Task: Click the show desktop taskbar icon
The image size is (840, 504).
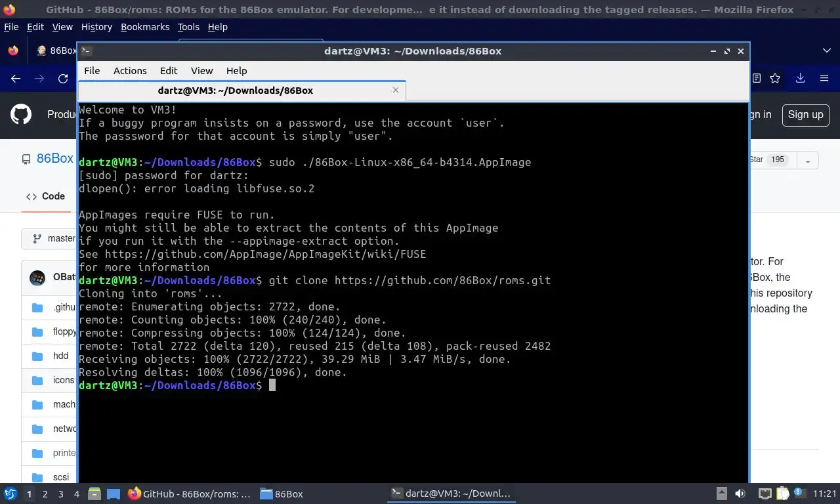Action: tap(114, 493)
